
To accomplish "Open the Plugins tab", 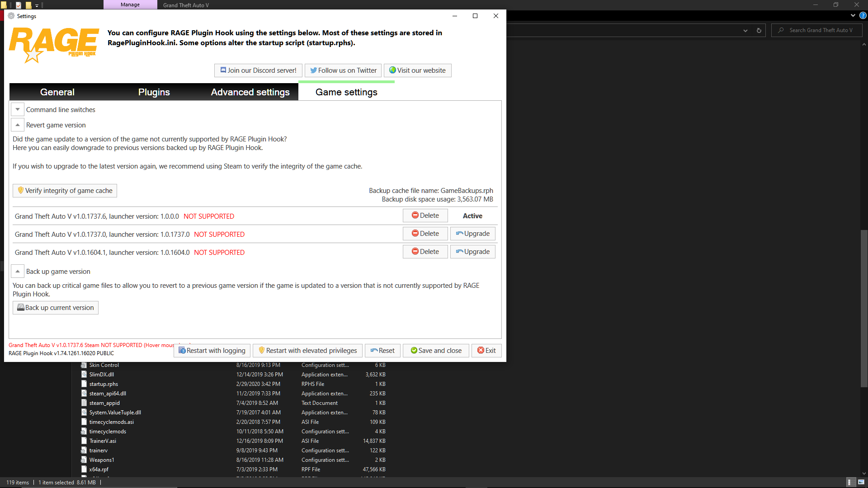I will tap(154, 92).
